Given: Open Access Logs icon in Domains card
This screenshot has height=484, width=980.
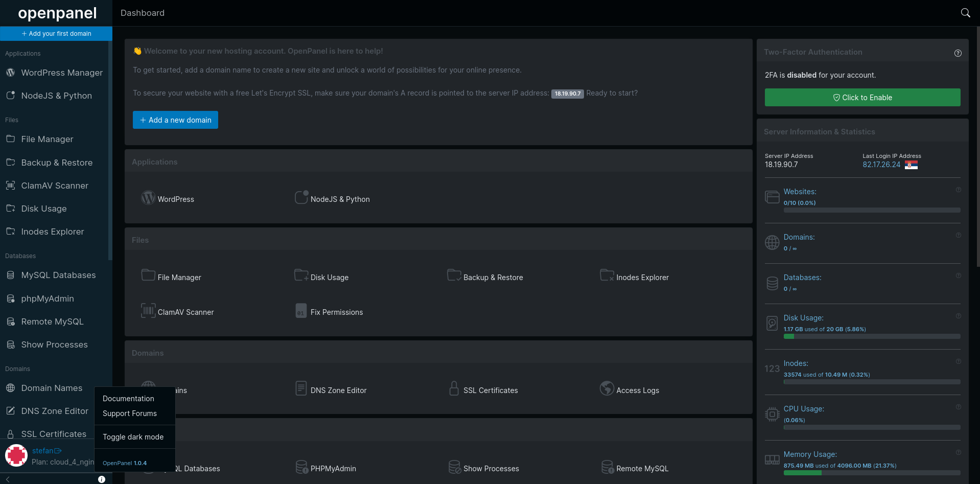Looking at the screenshot, I should click(x=607, y=388).
